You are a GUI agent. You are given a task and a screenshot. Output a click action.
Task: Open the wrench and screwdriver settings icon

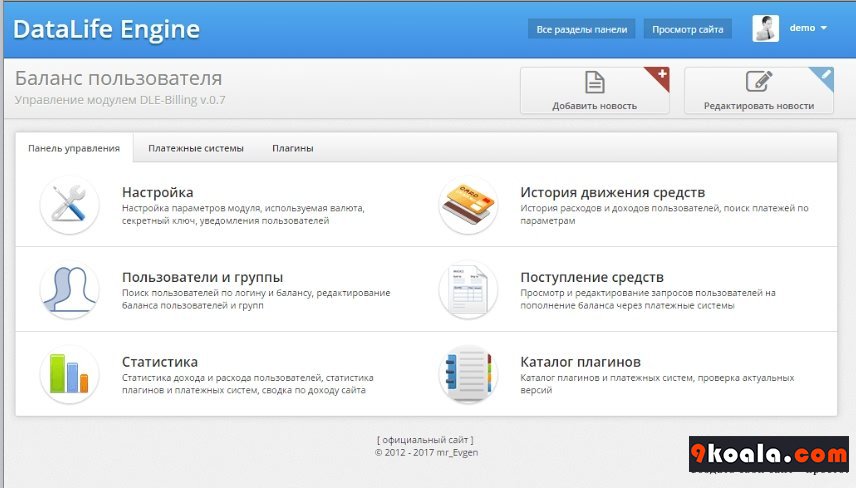click(x=69, y=205)
